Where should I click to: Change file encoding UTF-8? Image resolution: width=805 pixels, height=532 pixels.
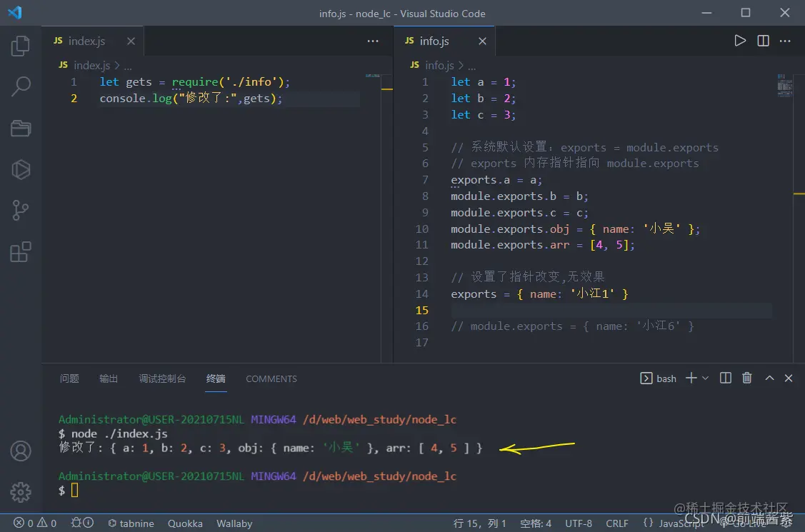(x=579, y=523)
